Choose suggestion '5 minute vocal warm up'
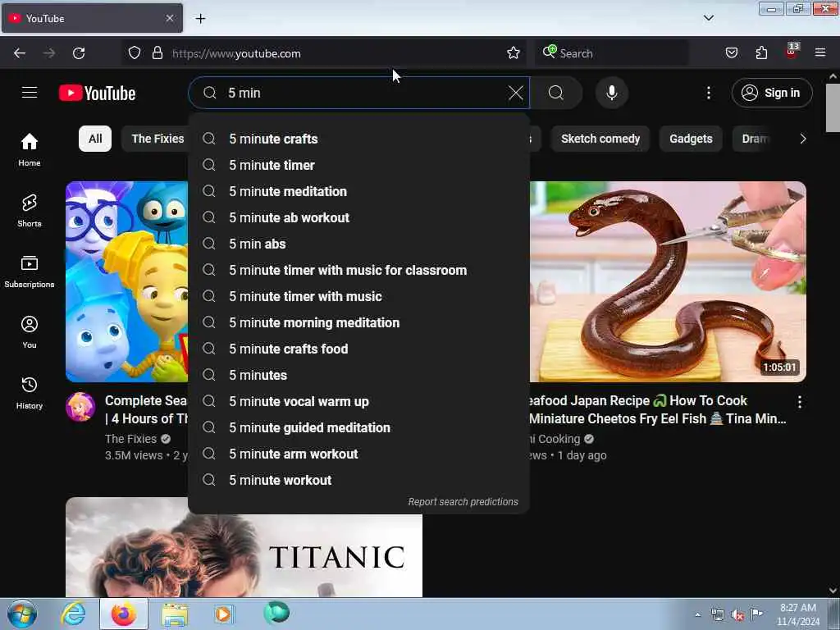Screen dimensions: 840x630 pos(359,401)
